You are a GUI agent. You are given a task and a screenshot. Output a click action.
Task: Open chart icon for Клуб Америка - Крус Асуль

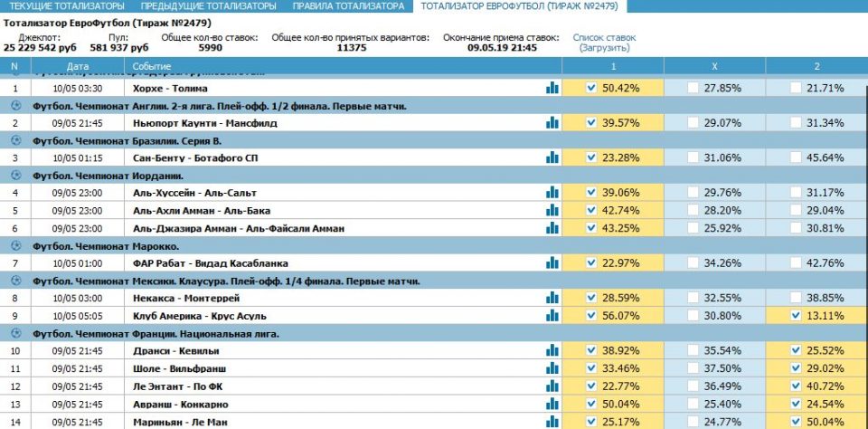pyautogui.click(x=552, y=315)
